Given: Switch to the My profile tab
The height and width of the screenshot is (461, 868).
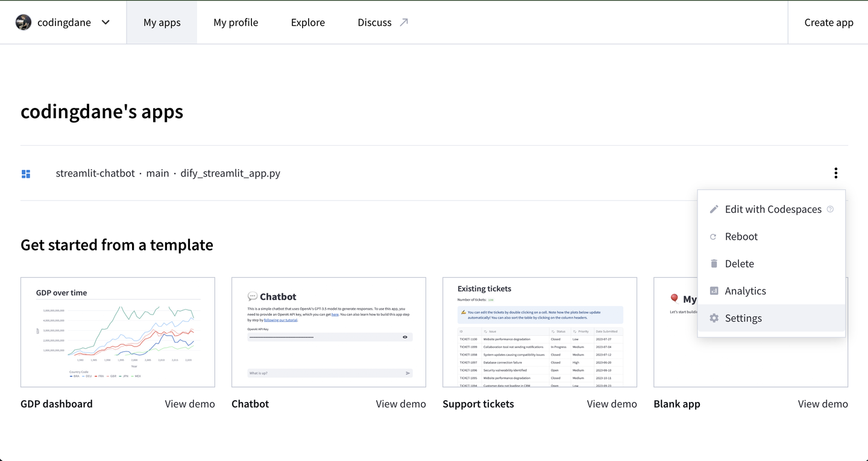Looking at the screenshot, I should tap(236, 22).
